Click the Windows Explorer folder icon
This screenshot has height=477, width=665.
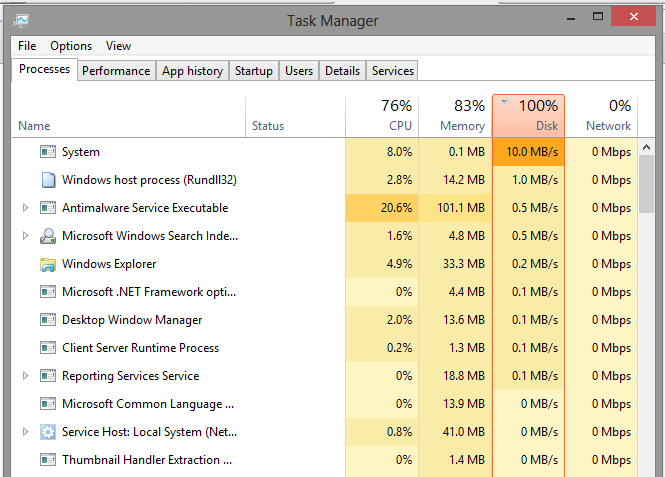pyautogui.click(x=47, y=264)
